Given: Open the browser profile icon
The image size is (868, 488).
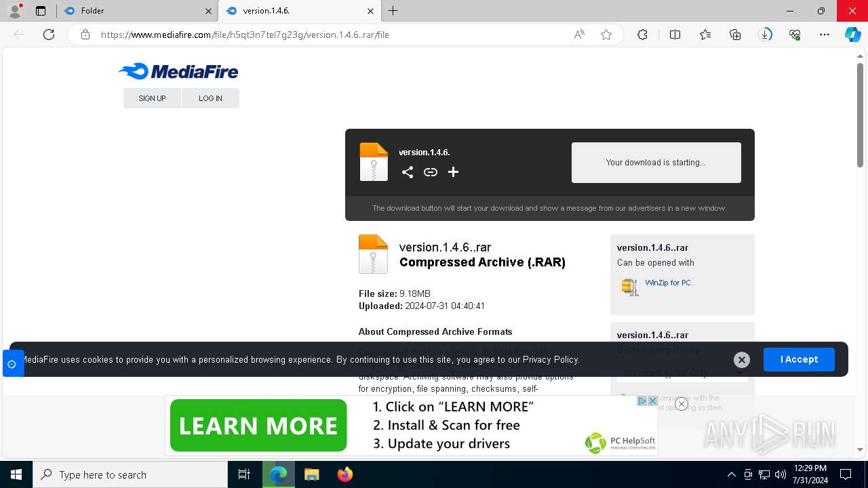Looking at the screenshot, I should pos(15,11).
